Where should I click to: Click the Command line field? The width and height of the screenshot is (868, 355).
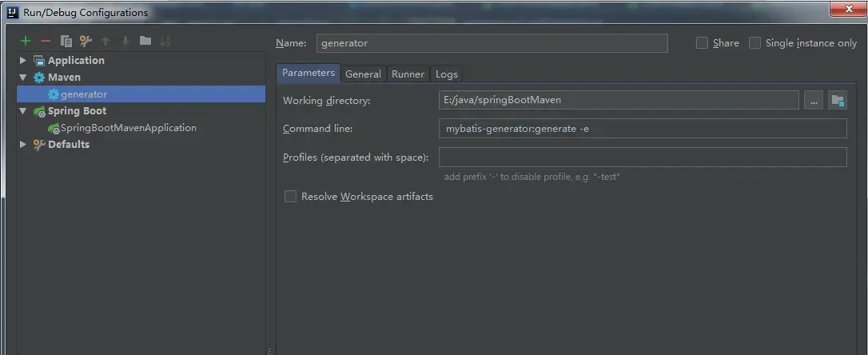(643, 129)
